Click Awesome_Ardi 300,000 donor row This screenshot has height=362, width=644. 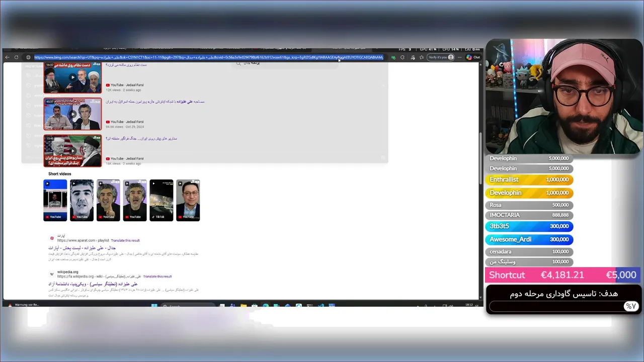pos(529,239)
